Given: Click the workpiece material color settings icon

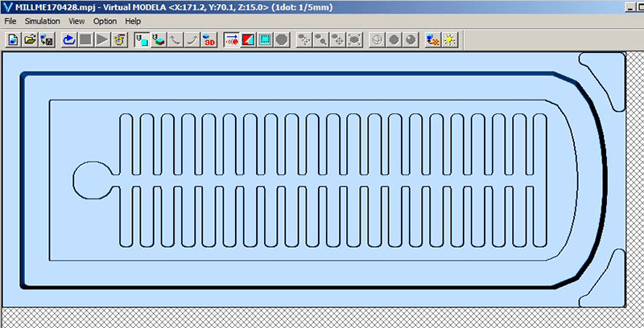Looking at the screenshot, I should coord(433,39).
